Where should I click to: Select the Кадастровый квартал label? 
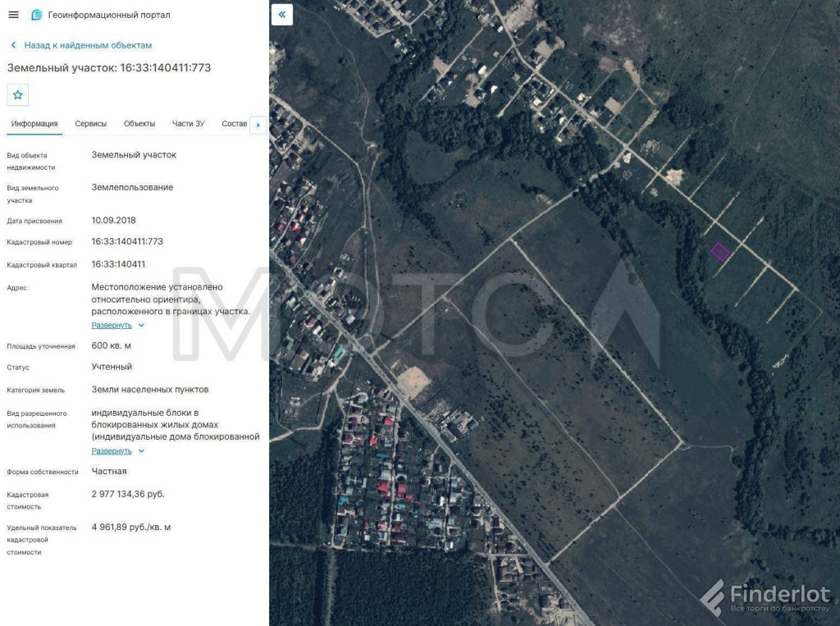click(42, 265)
